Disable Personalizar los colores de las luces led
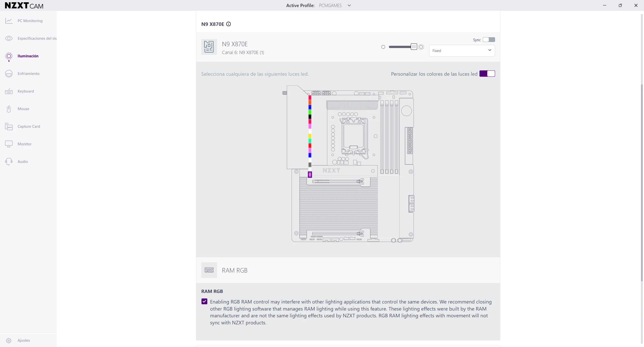Viewport: 644px width, 347px height. pyautogui.click(x=487, y=74)
